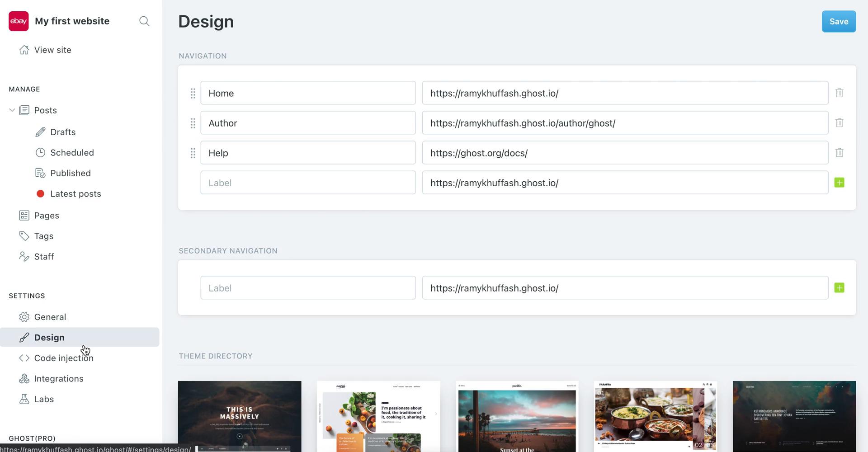
Task: Add new primary navigation item with plus
Action: [839, 183]
